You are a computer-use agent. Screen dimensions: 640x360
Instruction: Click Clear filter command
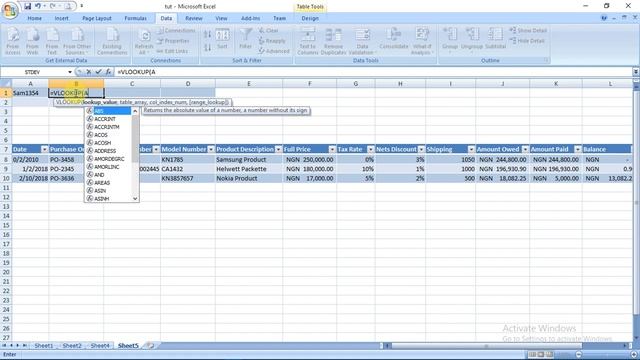coord(269,31)
